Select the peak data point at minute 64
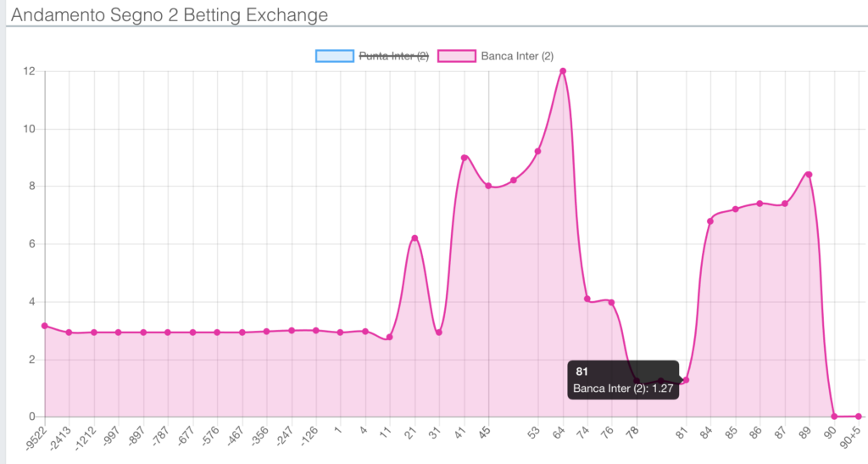Image resolution: width=868 pixels, height=464 pixels. 563,71
